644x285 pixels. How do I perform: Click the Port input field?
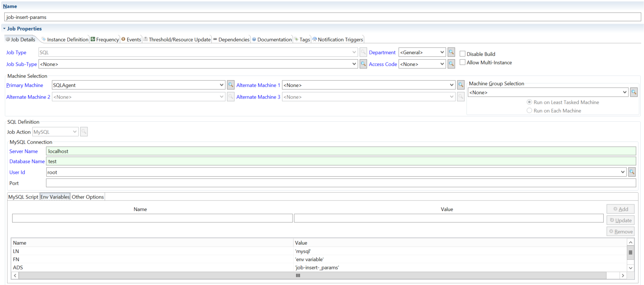point(341,183)
